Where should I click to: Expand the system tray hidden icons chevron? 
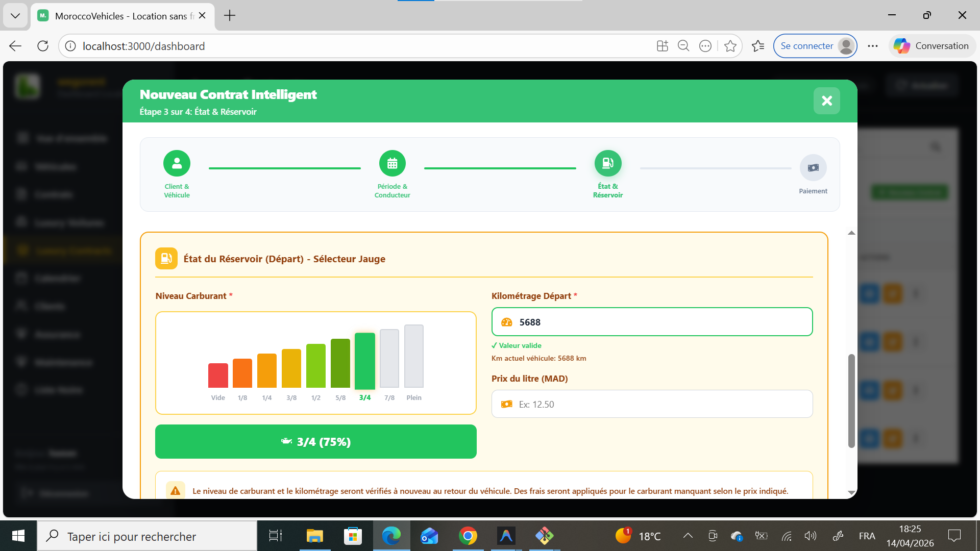pyautogui.click(x=688, y=536)
